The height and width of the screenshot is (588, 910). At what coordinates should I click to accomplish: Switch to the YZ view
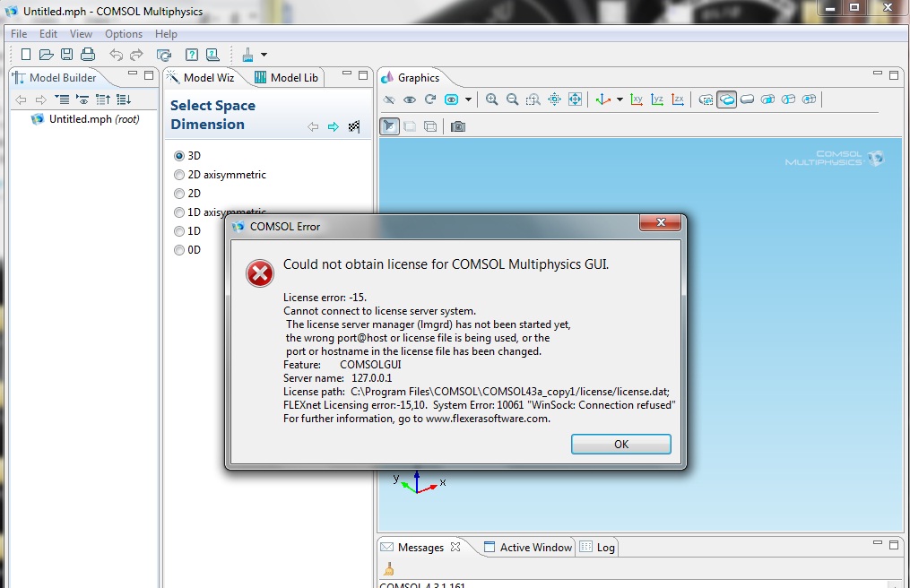pyautogui.click(x=657, y=99)
